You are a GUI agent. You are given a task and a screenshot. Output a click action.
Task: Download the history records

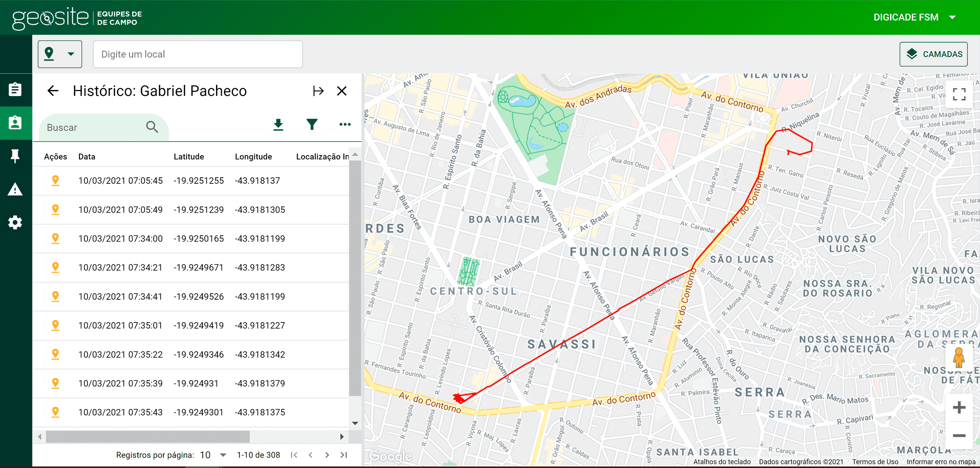pyautogui.click(x=279, y=124)
